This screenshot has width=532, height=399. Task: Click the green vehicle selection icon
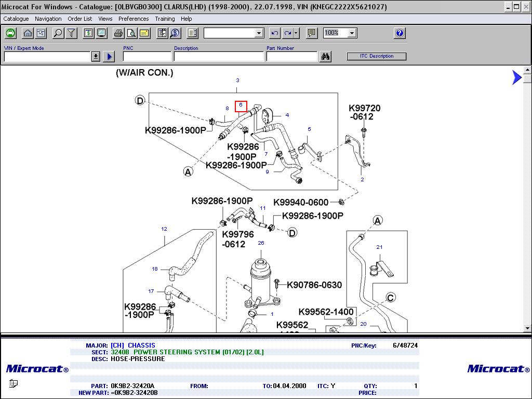click(11, 33)
